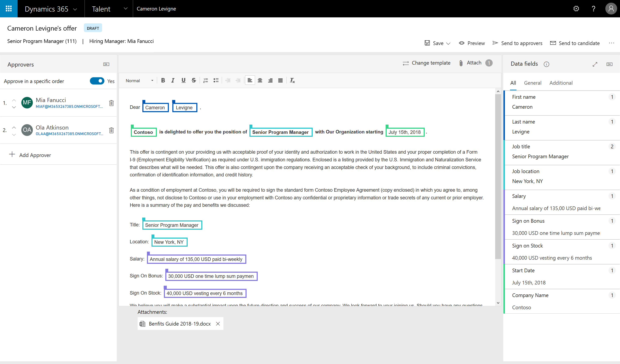Toggle center text alignment
Screen dimensions: 620x364
260,80
